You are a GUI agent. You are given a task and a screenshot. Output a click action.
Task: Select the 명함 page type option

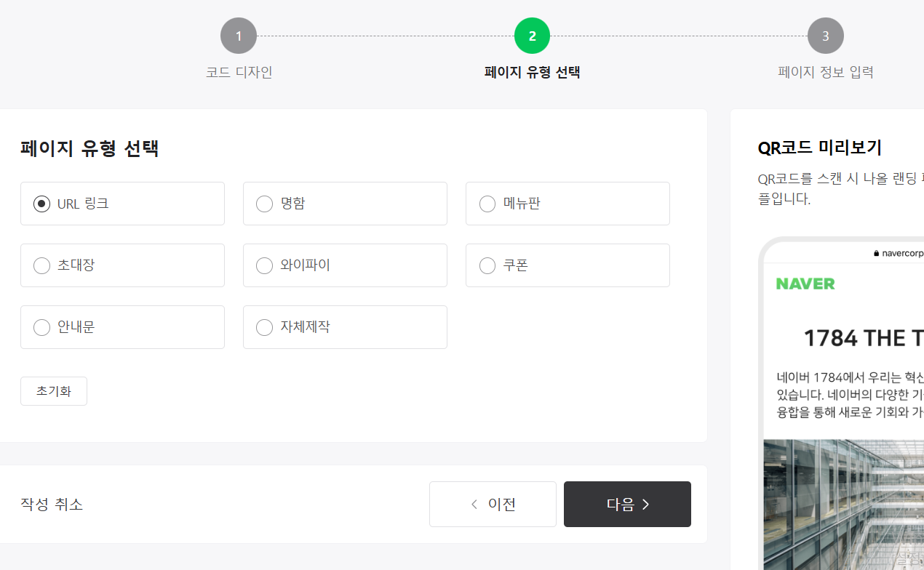(264, 204)
